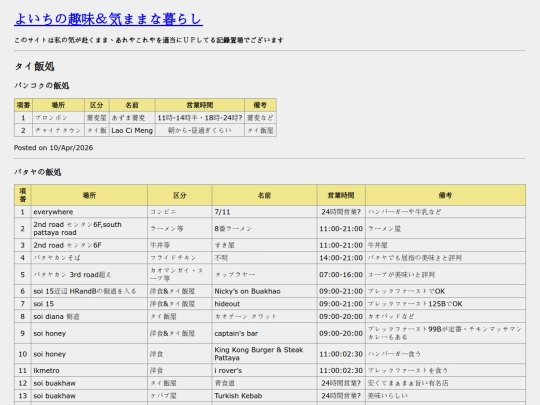Select the '11時-14時半・18時-24時?' hours cell
The width and height of the screenshot is (540, 405).
click(x=200, y=118)
